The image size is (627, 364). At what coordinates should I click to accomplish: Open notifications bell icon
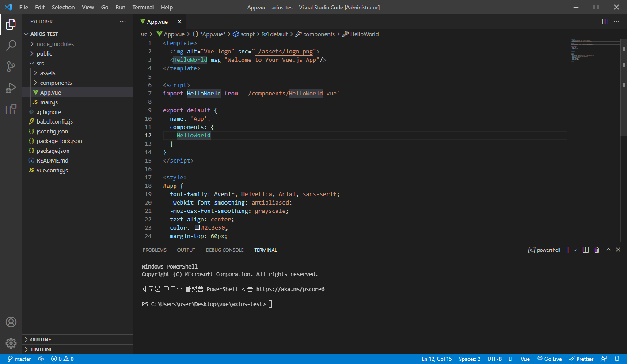click(617, 359)
